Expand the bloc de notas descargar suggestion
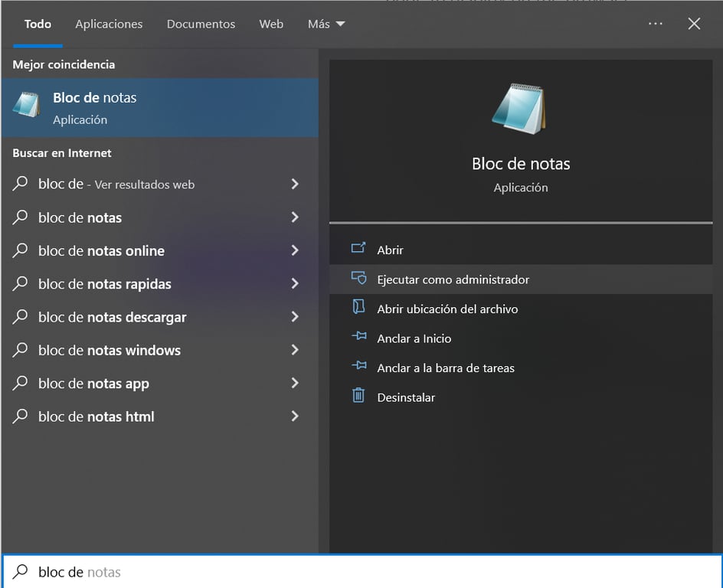Image resolution: width=723 pixels, height=588 pixels. 294,317
